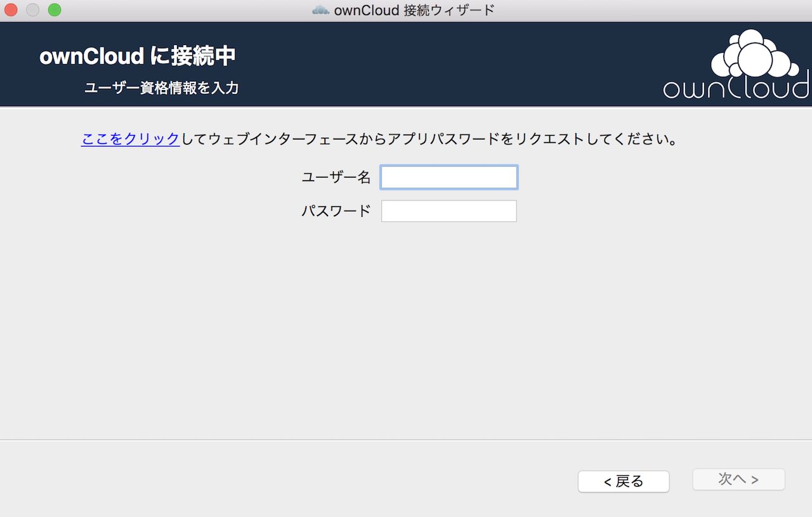The image size is (812, 517).
Task: Click the ここをクリック link for app password
Action: pyautogui.click(x=131, y=139)
